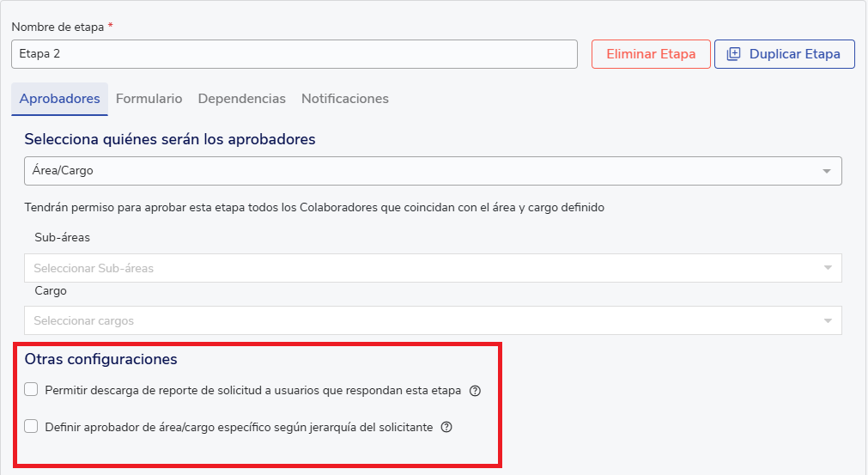Click the Nombre de etapa text field
Viewport: 868px width, 475px height.
coord(294,54)
